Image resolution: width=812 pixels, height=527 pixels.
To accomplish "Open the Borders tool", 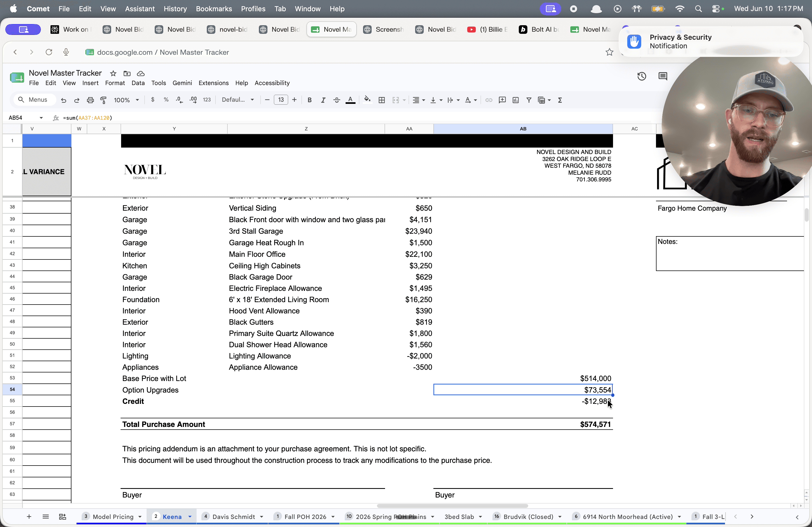I will pyautogui.click(x=382, y=100).
